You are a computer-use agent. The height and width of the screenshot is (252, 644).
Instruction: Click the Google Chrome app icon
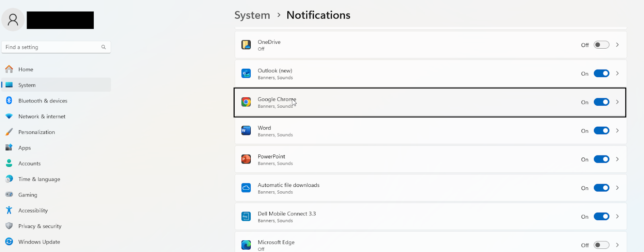246,102
